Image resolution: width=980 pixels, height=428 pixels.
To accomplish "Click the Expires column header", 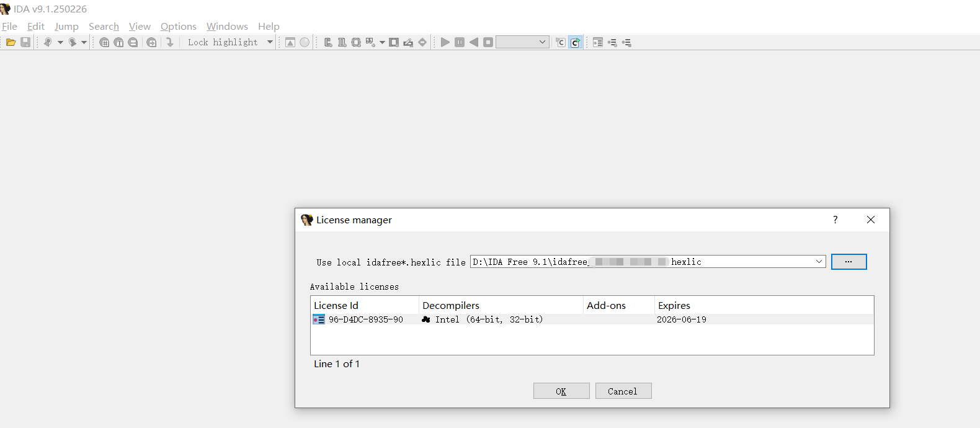I will [x=674, y=305].
